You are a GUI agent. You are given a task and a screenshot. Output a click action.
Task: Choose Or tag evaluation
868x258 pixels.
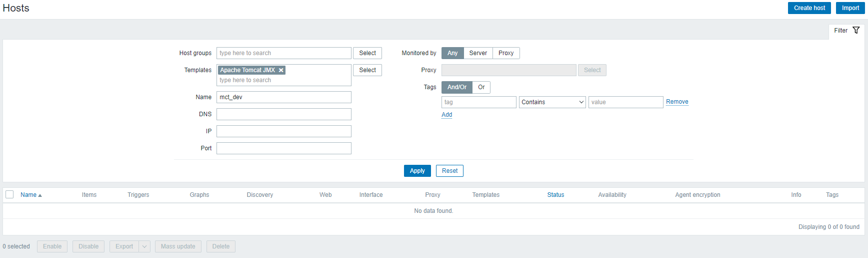point(481,87)
